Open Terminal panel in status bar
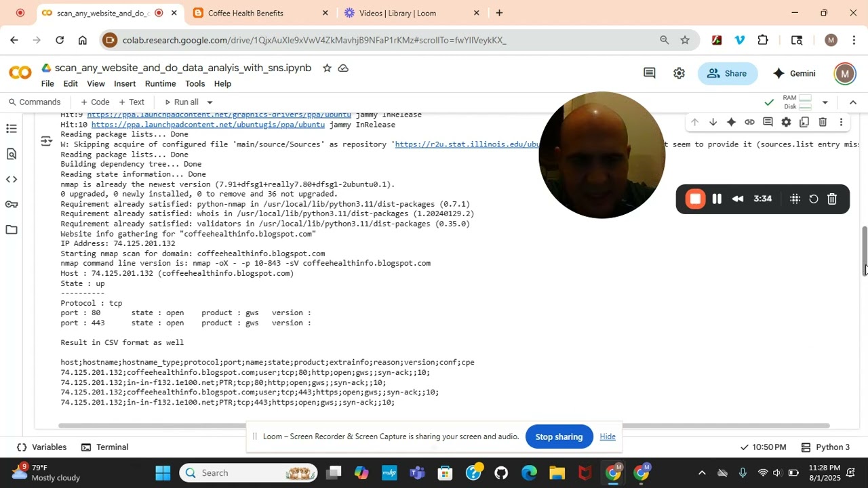The image size is (868, 488). pos(105,447)
